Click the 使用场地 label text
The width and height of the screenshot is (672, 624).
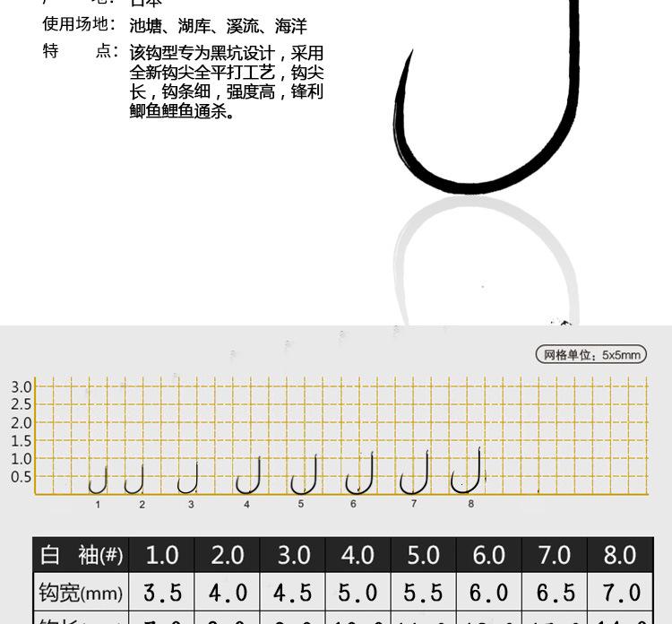79,24
